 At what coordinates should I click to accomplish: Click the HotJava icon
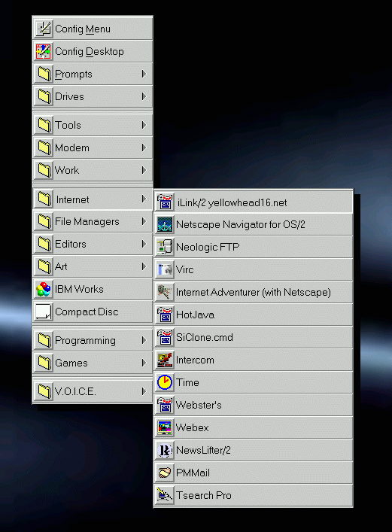point(166,315)
